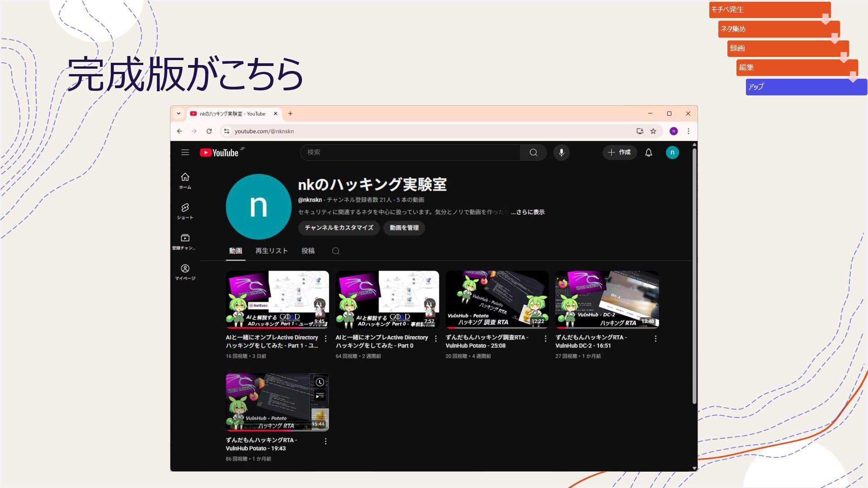Click the YouTube 検索 input field

[x=410, y=153]
